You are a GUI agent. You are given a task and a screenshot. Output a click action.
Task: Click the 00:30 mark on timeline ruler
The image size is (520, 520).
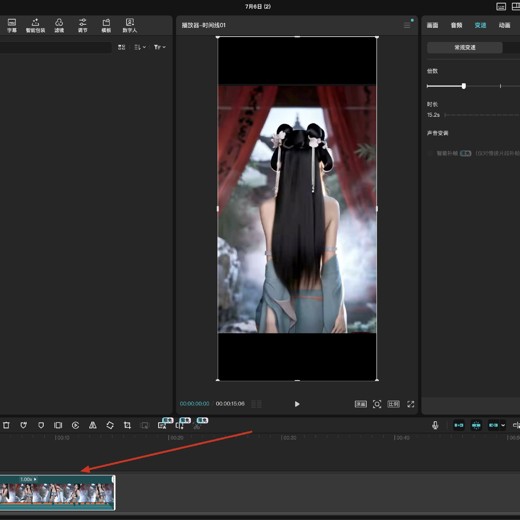pyautogui.click(x=289, y=437)
